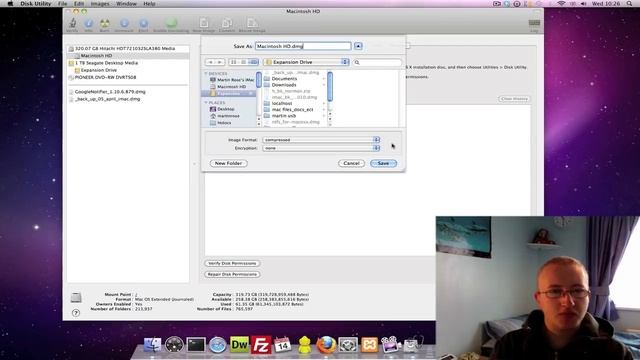Viewport: 640px width, 360px height.
Task: Expand the Documents folder arrow
Action: [324, 79]
